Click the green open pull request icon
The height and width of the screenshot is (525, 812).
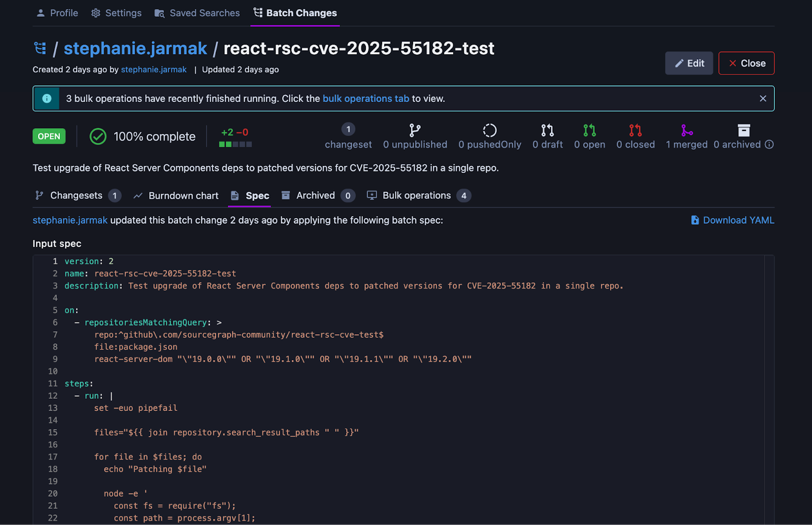tap(590, 130)
